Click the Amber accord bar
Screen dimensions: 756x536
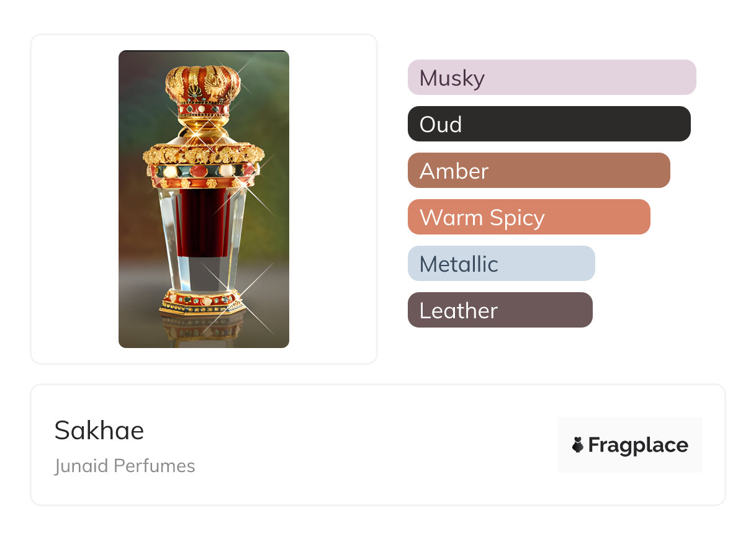[538, 171]
